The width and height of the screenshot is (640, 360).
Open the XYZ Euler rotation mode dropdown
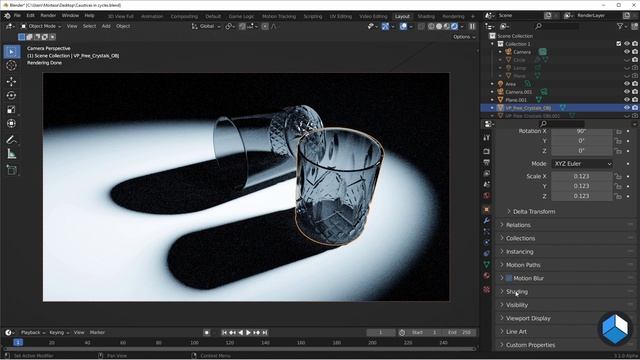(x=582, y=164)
